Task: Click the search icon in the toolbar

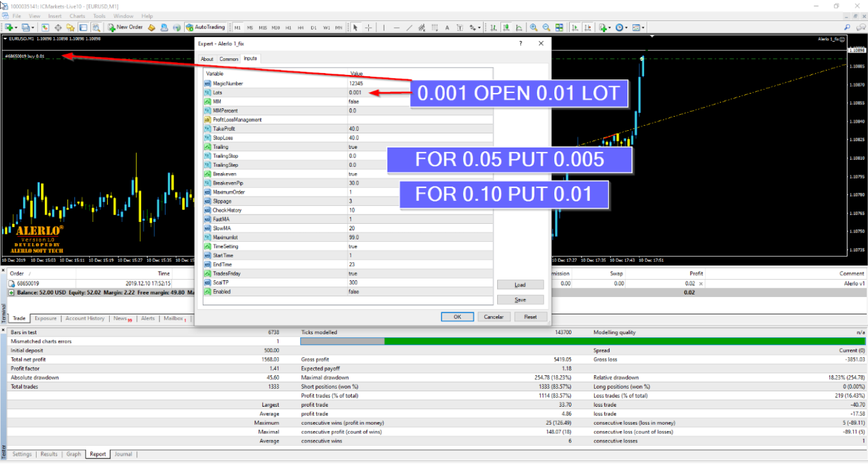Action: click(848, 27)
